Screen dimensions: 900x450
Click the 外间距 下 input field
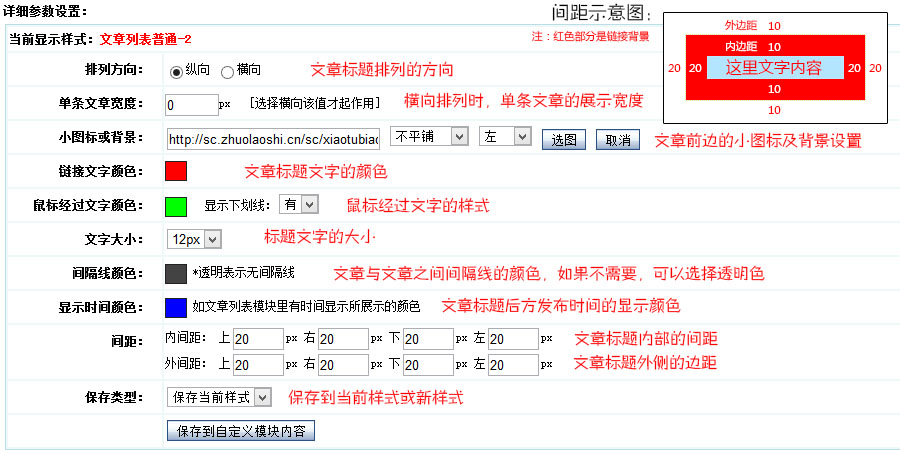429,365
